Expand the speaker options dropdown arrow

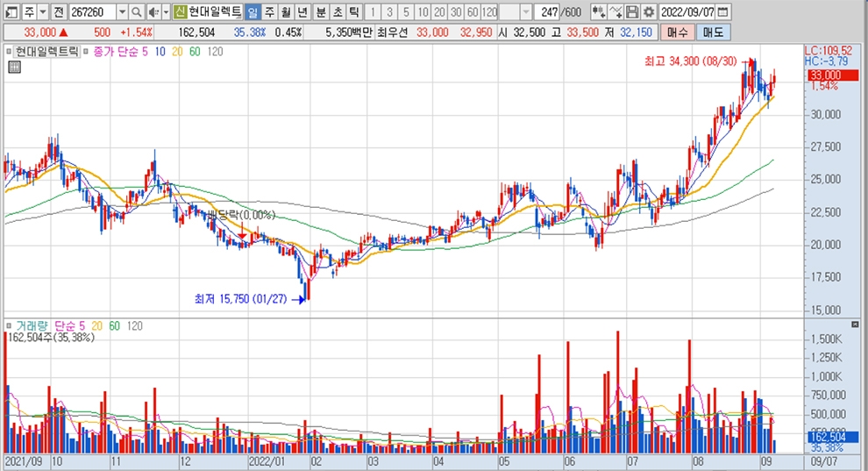pos(166,11)
